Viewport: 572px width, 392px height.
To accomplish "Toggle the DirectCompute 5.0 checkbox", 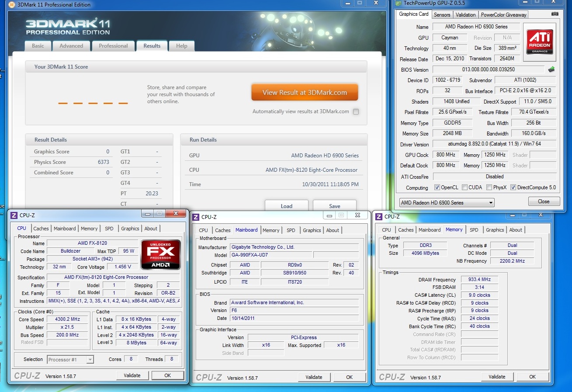I will tap(513, 187).
